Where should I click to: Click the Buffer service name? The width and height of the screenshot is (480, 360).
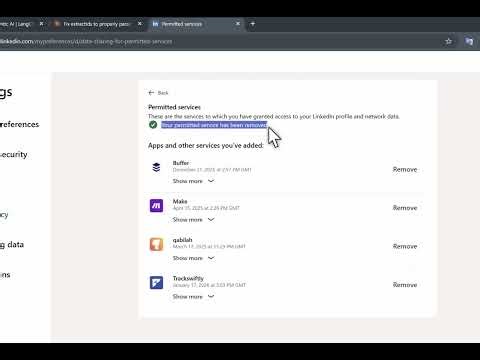point(181,163)
